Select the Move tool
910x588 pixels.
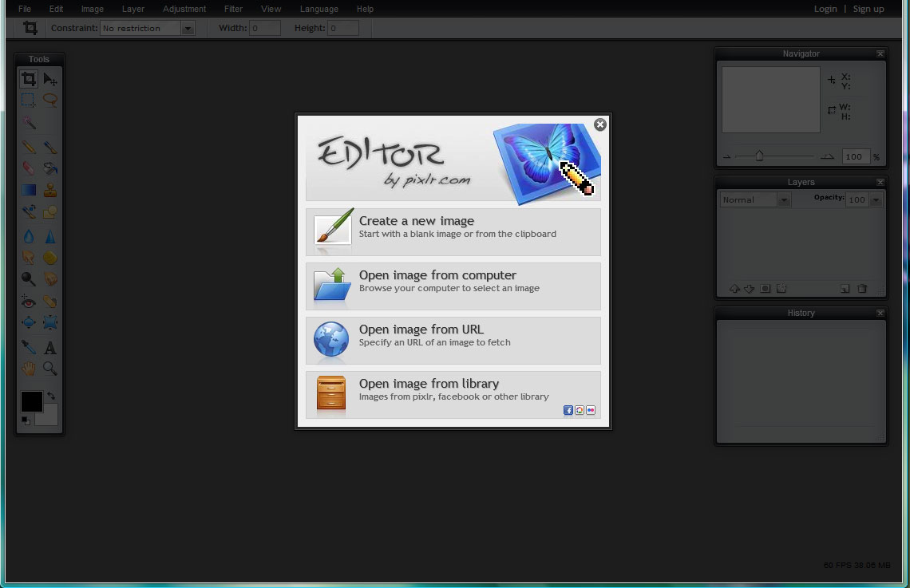(x=50, y=79)
